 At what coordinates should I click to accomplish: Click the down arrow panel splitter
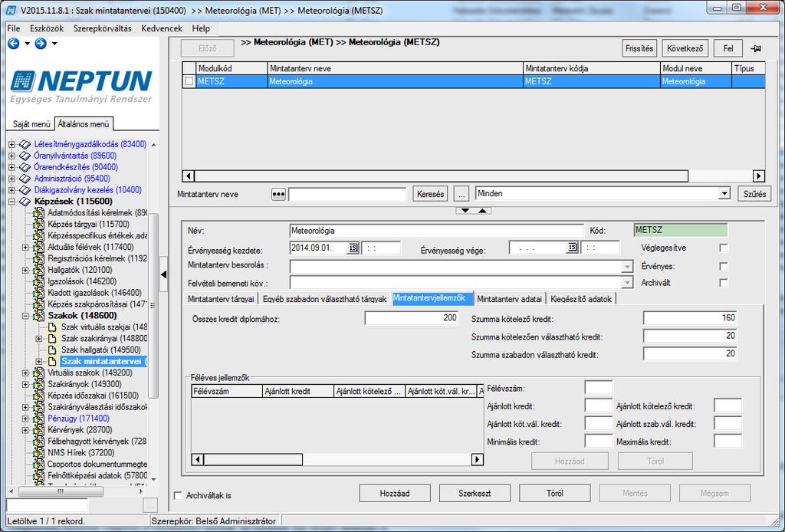(x=465, y=211)
